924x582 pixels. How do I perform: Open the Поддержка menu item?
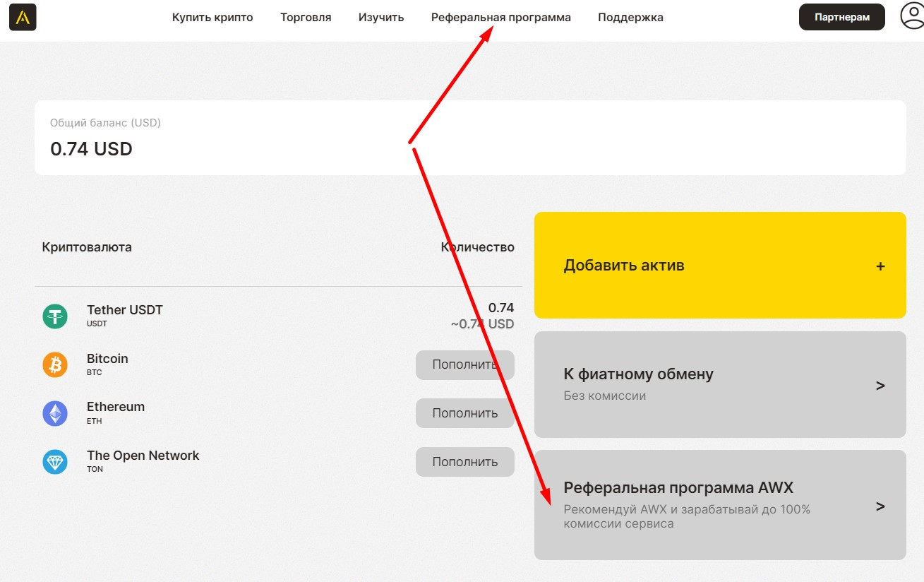click(x=630, y=18)
